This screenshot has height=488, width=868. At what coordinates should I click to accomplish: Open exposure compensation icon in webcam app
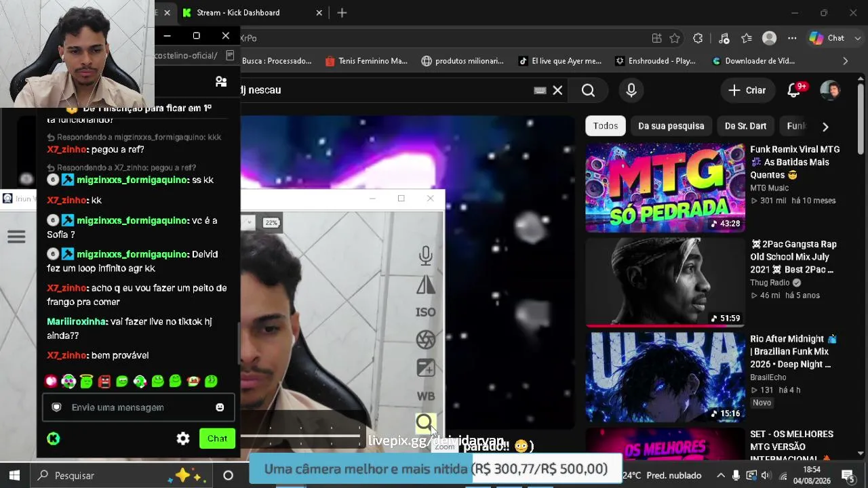(x=426, y=368)
